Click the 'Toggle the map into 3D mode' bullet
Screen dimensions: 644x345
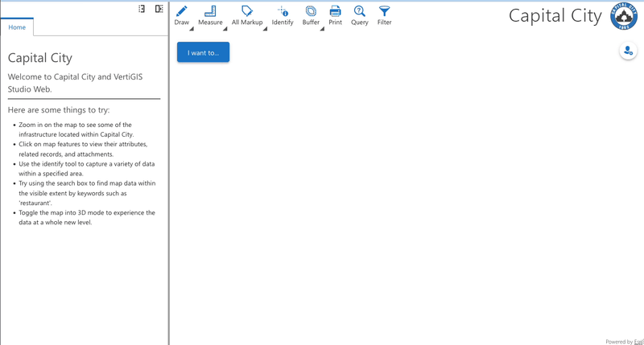point(87,217)
